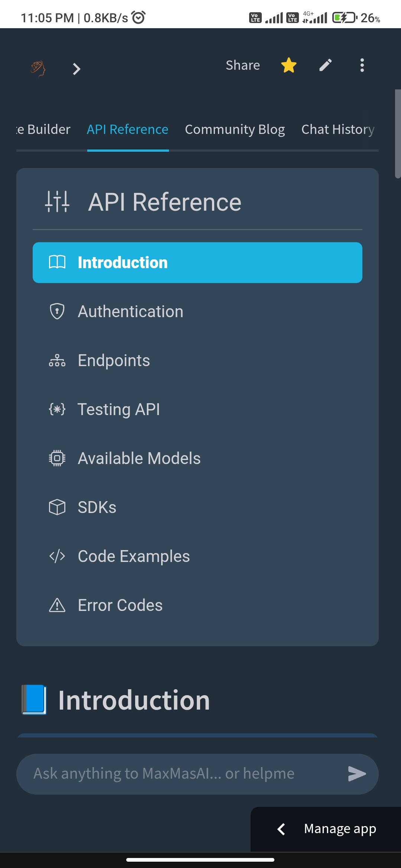Open the three-dot overflow menu
The image size is (401, 868).
click(362, 65)
